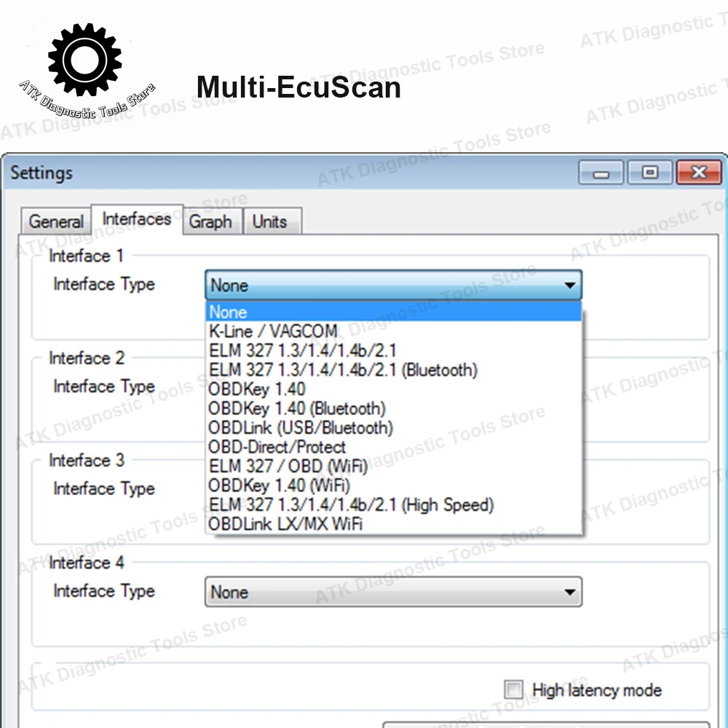
Task: Expand the Interface 4 type dropdown
Action: [393, 591]
